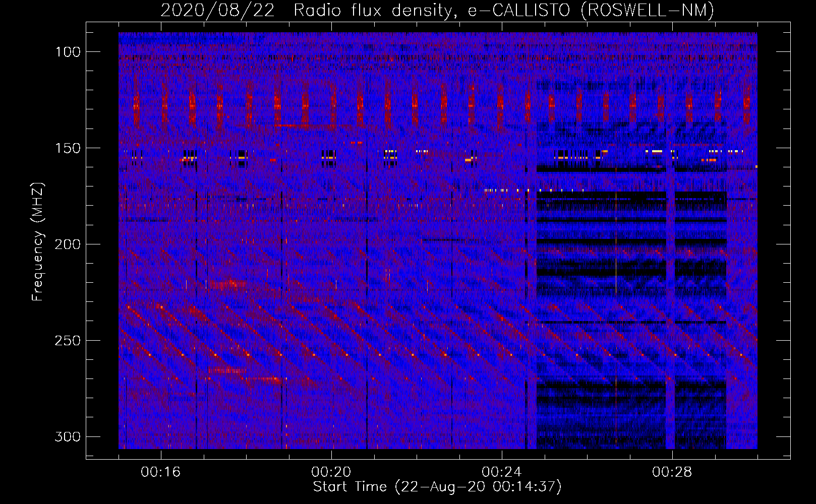Click the 'Start Time' x-axis label
The image size is (816, 504).
pos(437,487)
